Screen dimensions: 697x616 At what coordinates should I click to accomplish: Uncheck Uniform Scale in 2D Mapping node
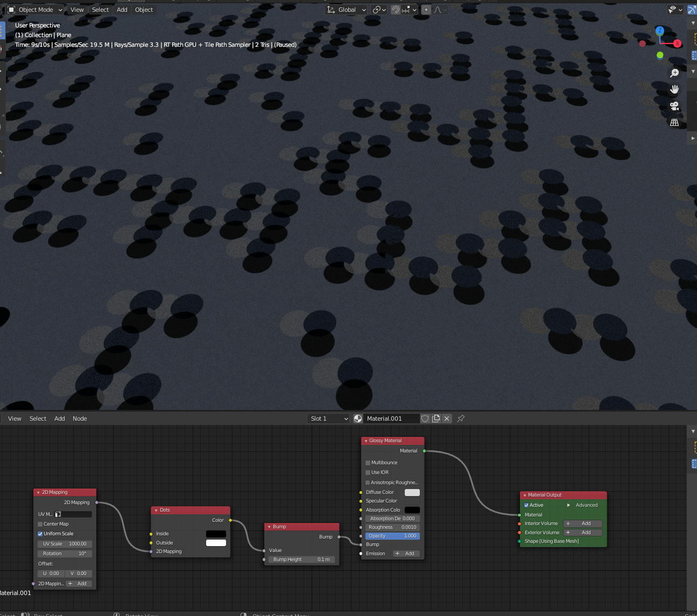[40, 534]
